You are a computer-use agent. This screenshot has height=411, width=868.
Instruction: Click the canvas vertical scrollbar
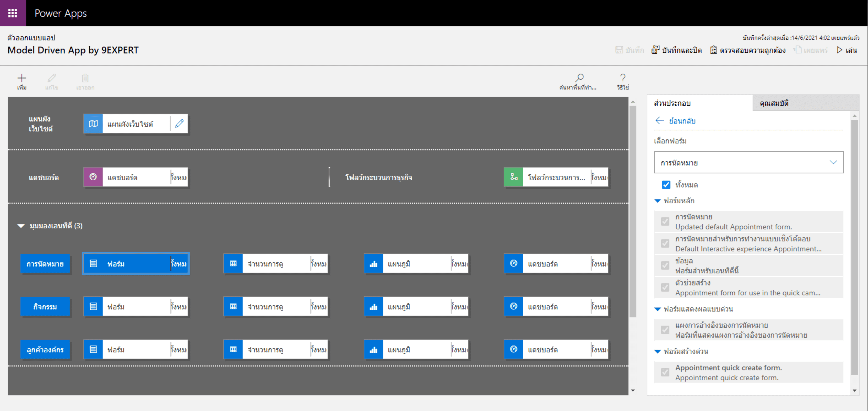(632, 212)
